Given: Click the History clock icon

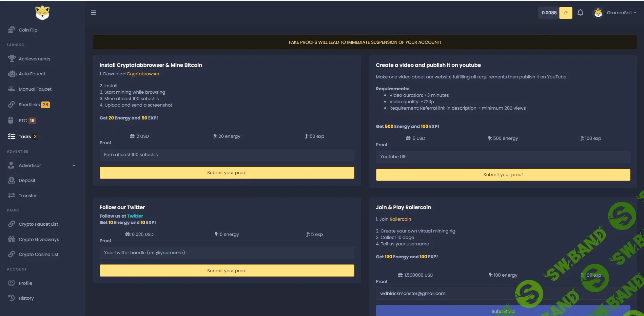Looking at the screenshot, I should pyautogui.click(x=12, y=298).
